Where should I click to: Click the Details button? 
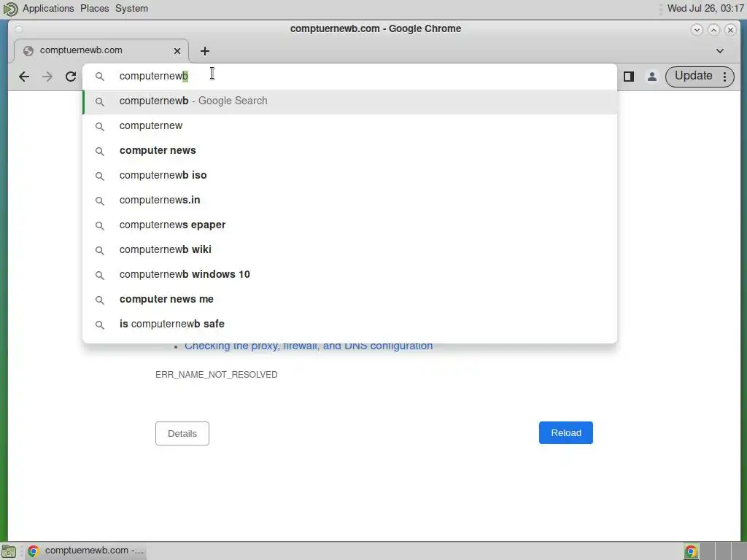pos(182,433)
